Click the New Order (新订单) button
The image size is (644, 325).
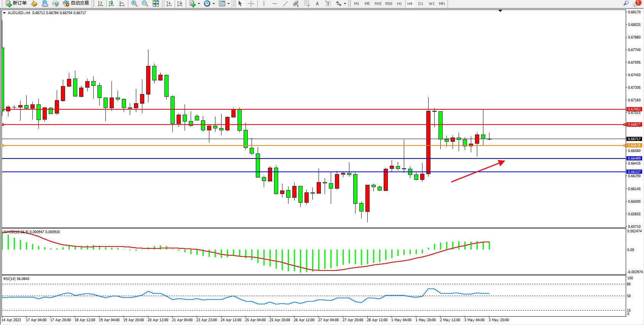(x=16, y=3)
